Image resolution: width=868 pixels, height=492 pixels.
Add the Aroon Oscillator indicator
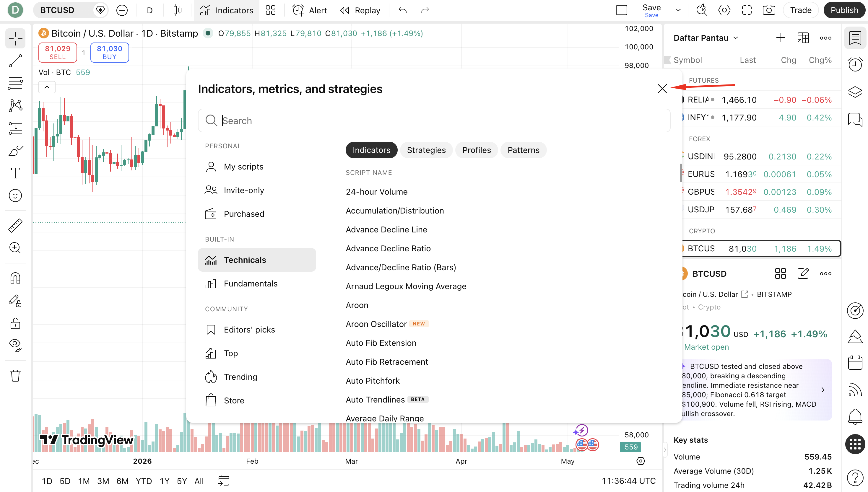[x=376, y=324]
